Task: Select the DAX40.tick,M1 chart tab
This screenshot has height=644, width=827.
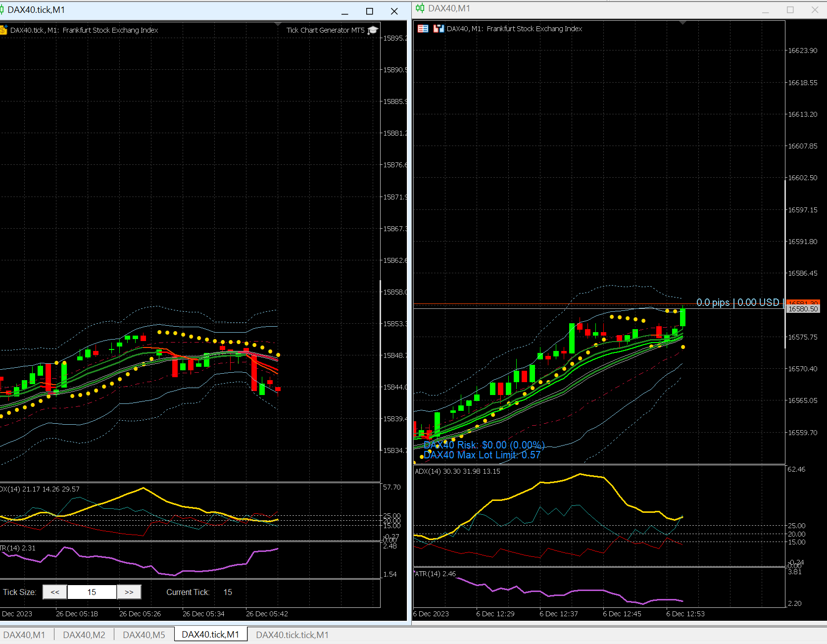Action: coord(210,635)
